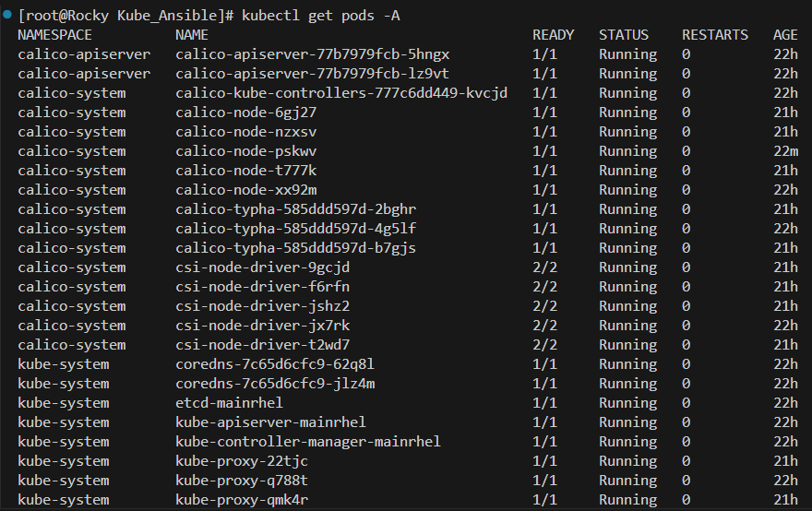Click the READY column header
This screenshot has height=511, width=812.
click(553, 35)
